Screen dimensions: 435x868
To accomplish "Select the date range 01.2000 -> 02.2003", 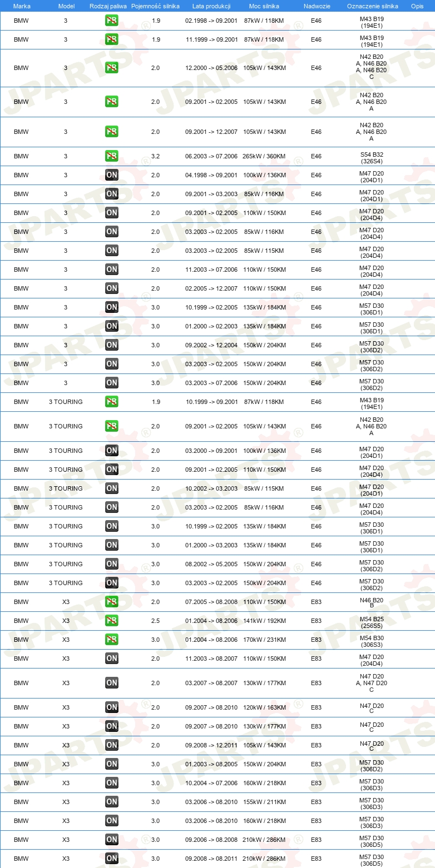I will point(211,326).
